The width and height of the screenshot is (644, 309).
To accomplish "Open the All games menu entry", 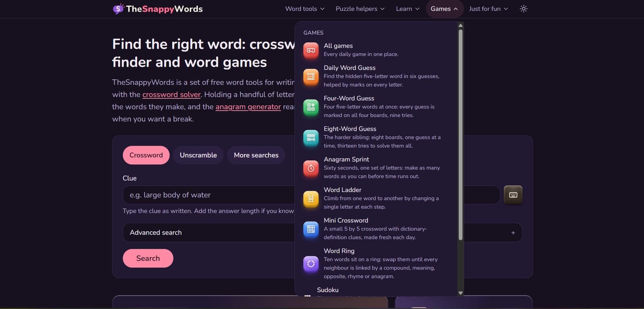I will pyautogui.click(x=376, y=50).
